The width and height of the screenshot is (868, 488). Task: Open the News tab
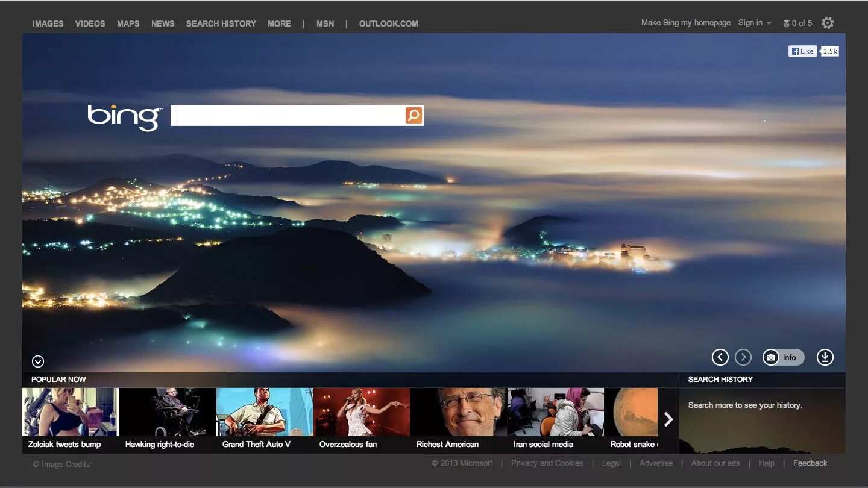[x=163, y=23]
